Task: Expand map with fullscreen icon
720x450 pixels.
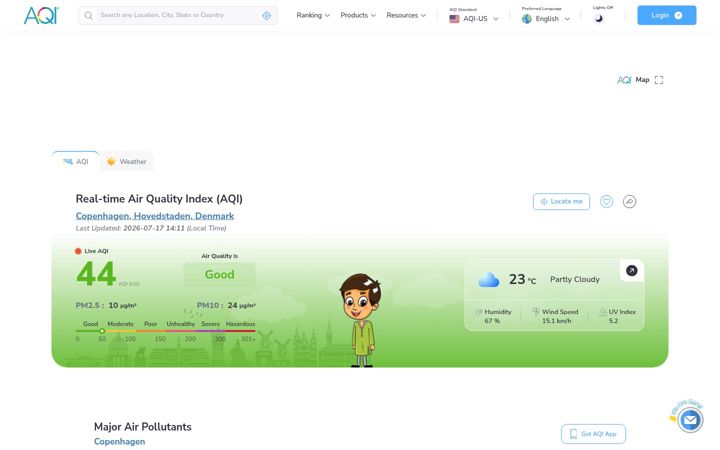Action: pos(659,80)
